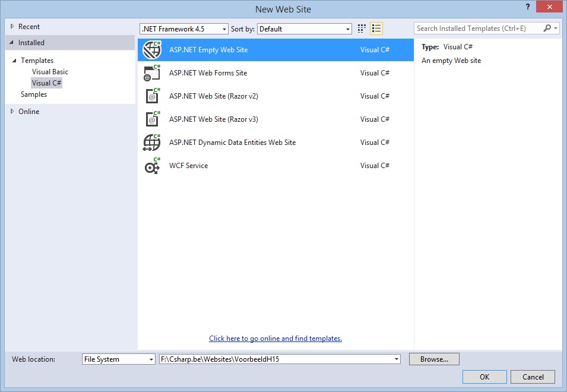This screenshot has width=567, height=392.
Task: Click the Browse... button
Action: point(434,359)
